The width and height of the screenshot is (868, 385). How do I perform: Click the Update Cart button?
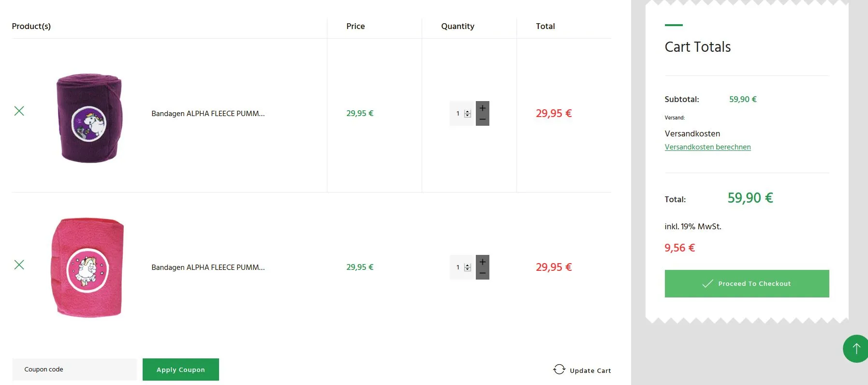pyautogui.click(x=582, y=370)
